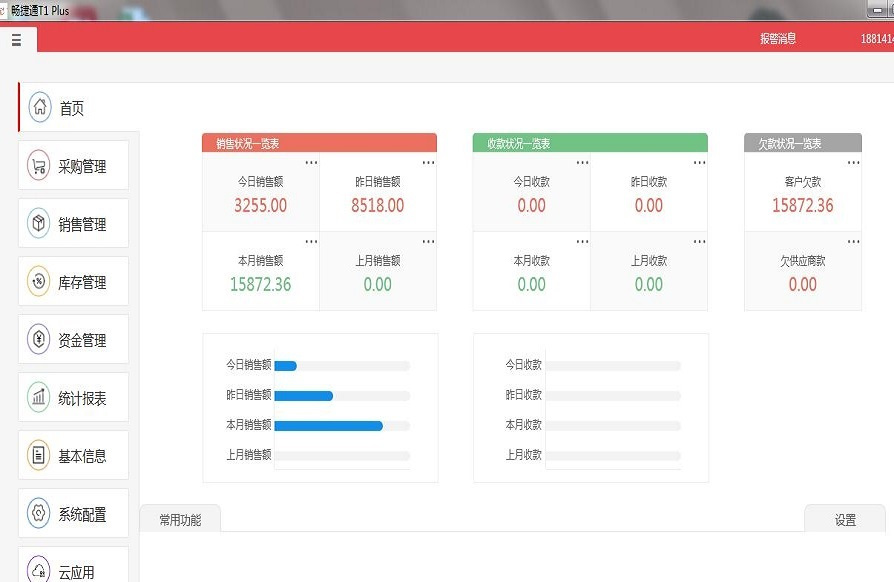The height and width of the screenshot is (582, 894).
Task: Click the document icon for 基本信息
Action: (39, 455)
